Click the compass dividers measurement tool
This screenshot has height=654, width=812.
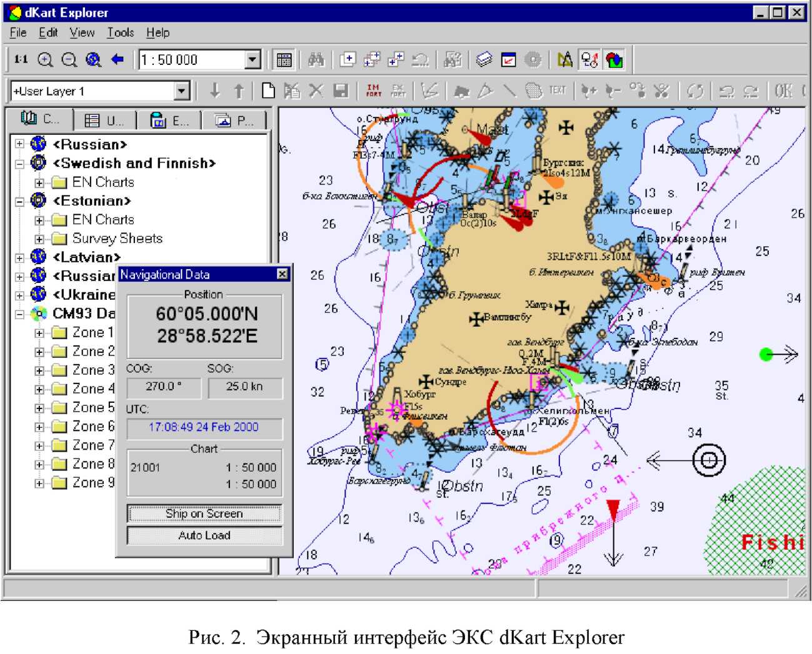pos(564,59)
